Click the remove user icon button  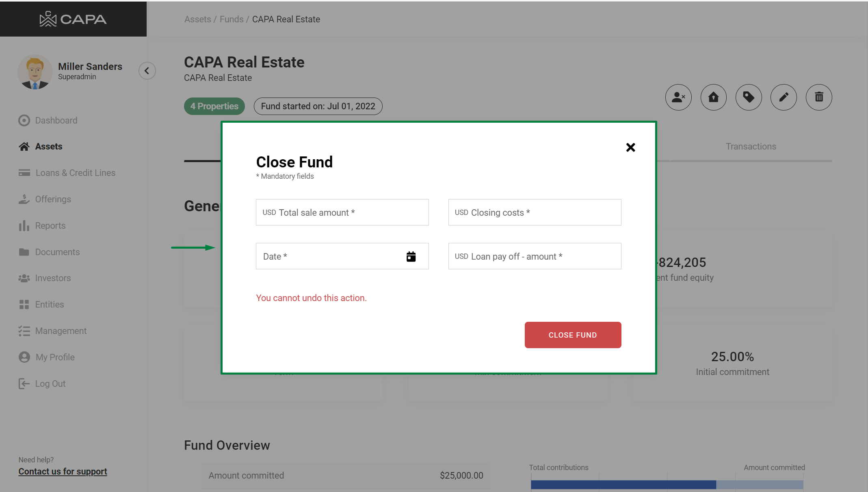(678, 98)
